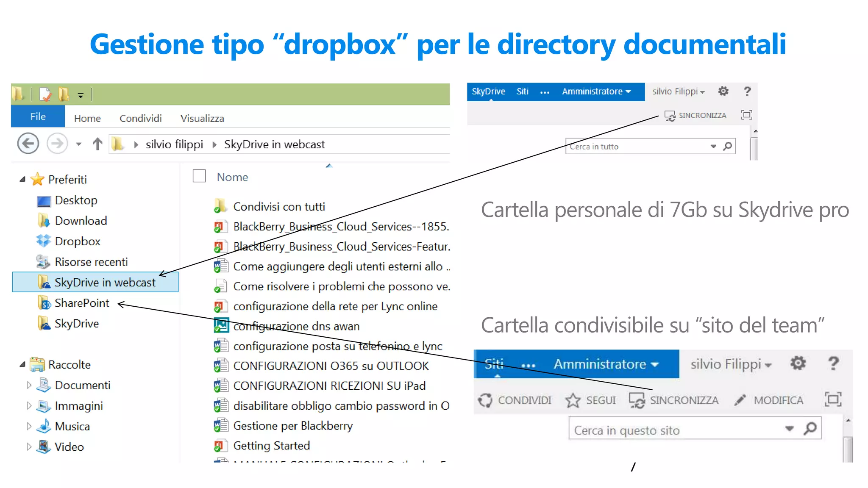
Task: Click the help question mark in top bar
Action: (x=747, y=91)
